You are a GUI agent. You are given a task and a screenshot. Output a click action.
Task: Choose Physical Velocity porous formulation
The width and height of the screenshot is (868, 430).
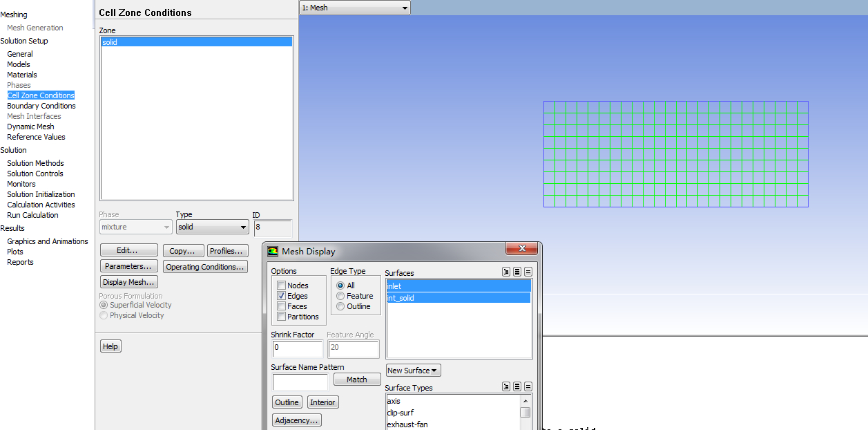click(104, 315)
